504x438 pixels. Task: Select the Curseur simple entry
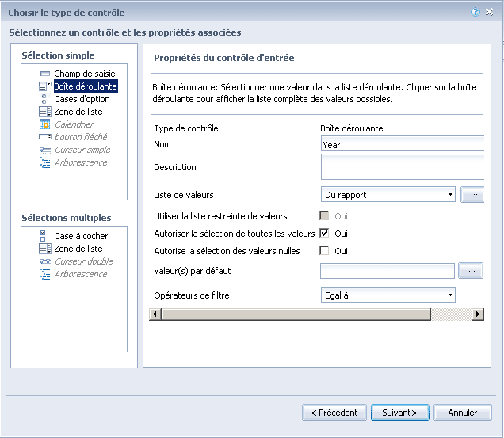pyautogui.click(x=82, y=150)
